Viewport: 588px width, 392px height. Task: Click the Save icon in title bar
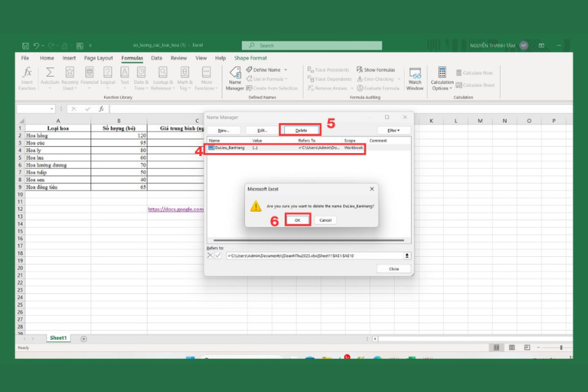(x=26, y=46)
